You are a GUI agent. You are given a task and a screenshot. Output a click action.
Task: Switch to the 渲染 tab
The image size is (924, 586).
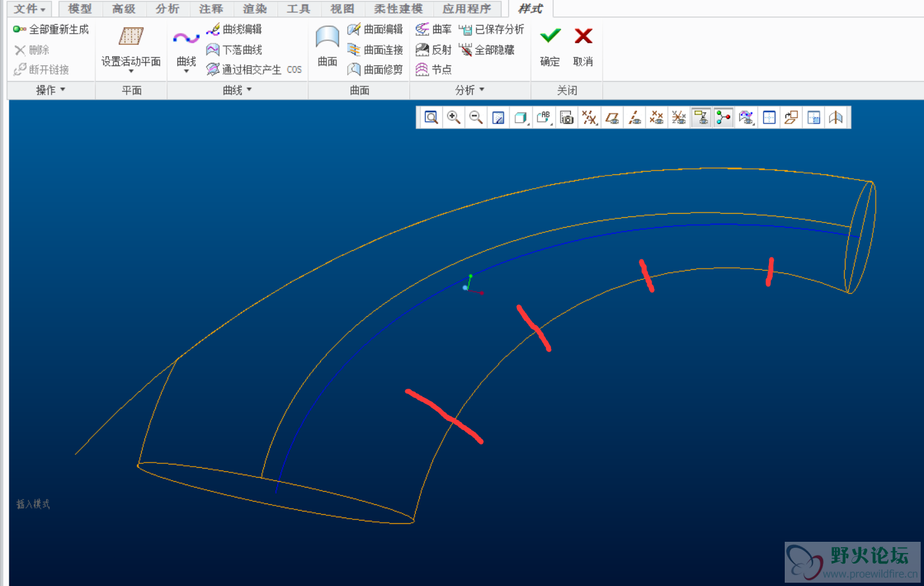click(254, 9)
